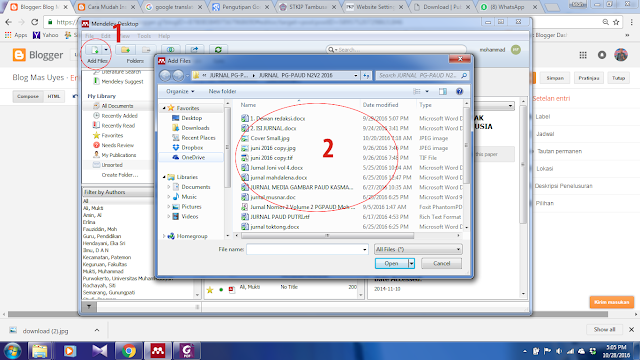This screenshot has height=360, width=640.
Task: Click the Folders toolbar icon in Mendeley
Action: pos(126,50)
